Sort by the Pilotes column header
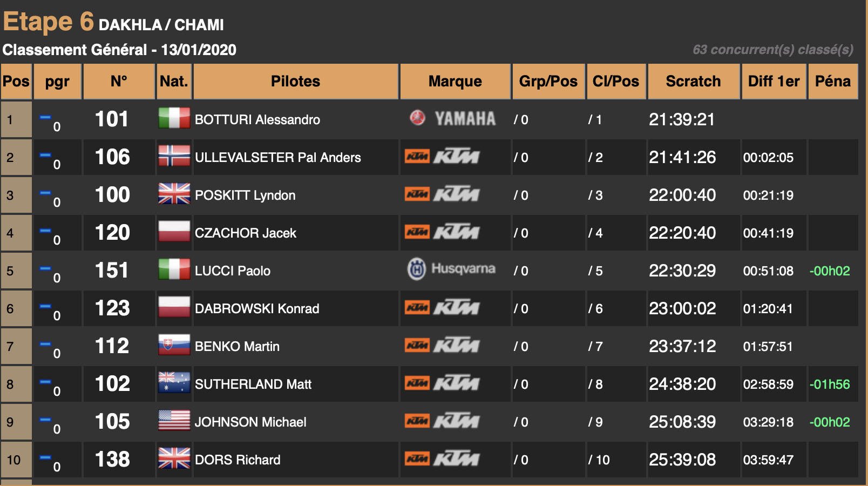Screen dimensions: 868x486 [295, 82]
